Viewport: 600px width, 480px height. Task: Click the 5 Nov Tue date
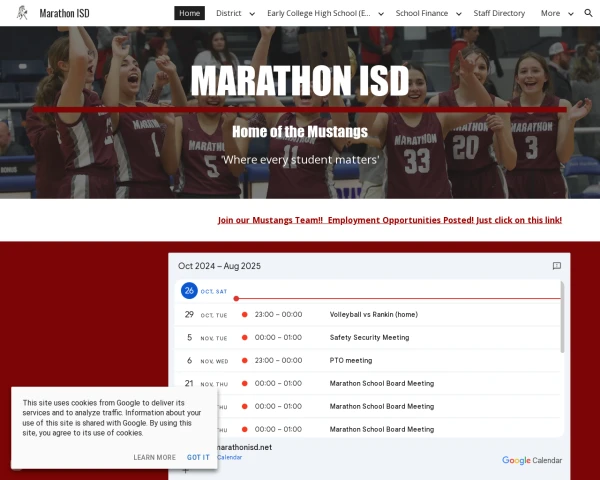tap(207, 338)
